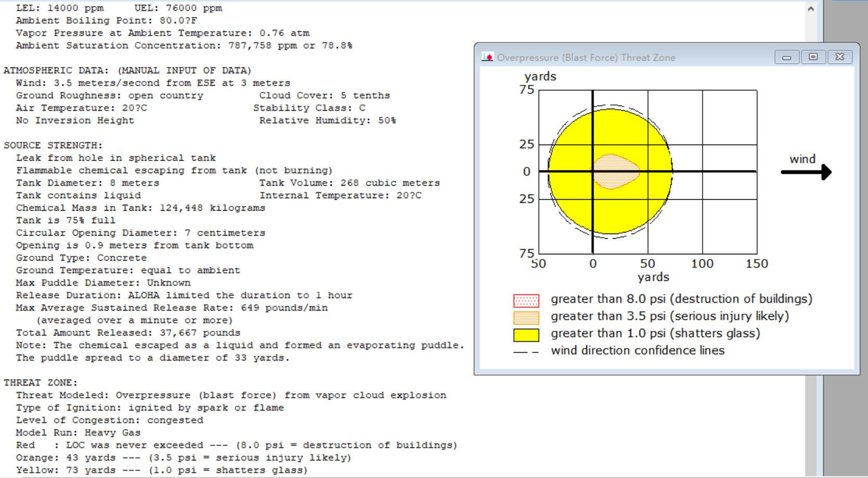Click the 'Ground Type: Concrete' line
The image size is (868, 478).
pos(81,258)
